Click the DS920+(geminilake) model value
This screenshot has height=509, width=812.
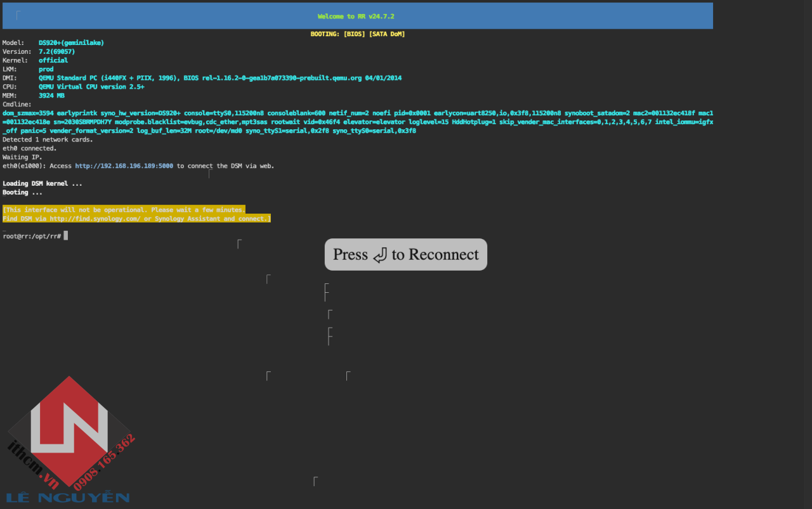click(71, 43)
